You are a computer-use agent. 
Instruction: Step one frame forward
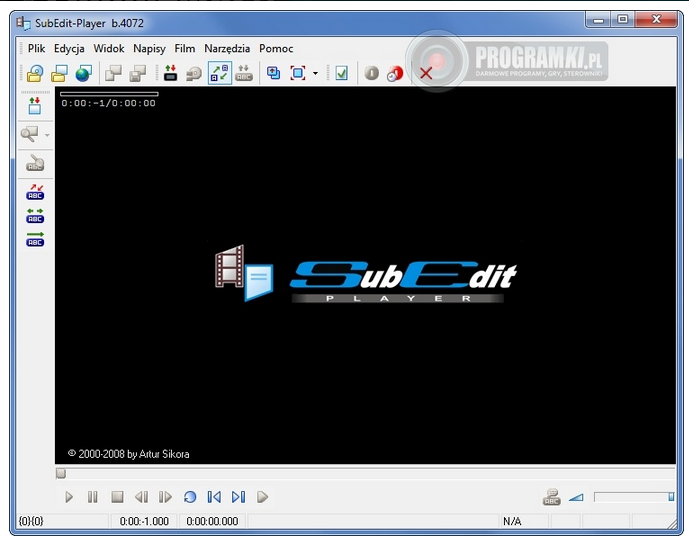165,497
